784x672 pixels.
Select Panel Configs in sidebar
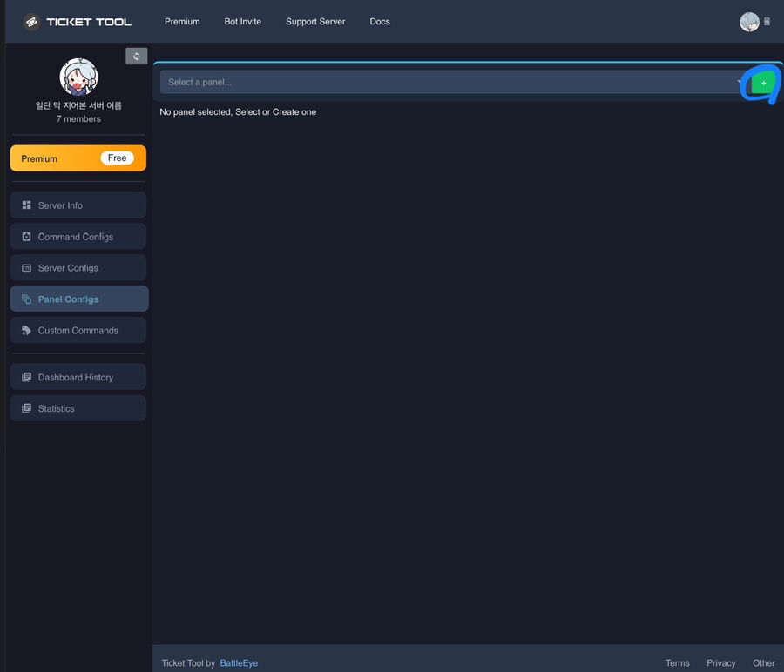[79, 299]
